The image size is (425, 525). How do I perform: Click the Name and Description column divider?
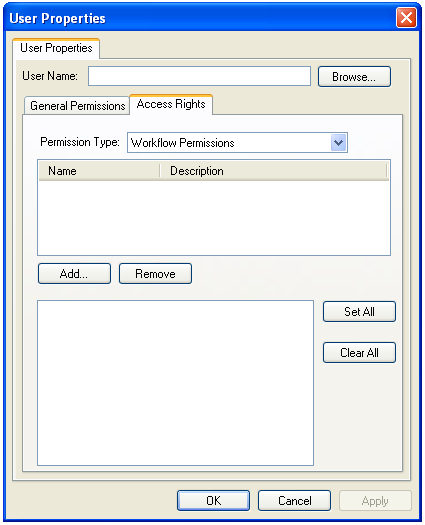tap(160, 171)
